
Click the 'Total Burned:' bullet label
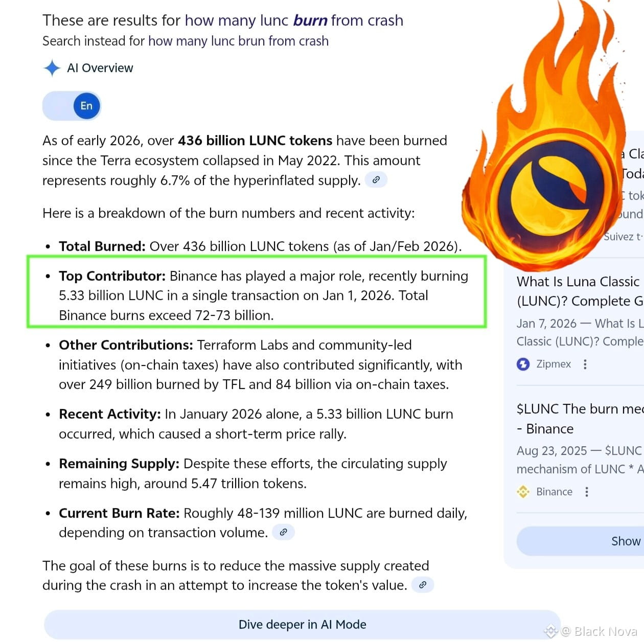pyautogui.click(x=102, y=246)
